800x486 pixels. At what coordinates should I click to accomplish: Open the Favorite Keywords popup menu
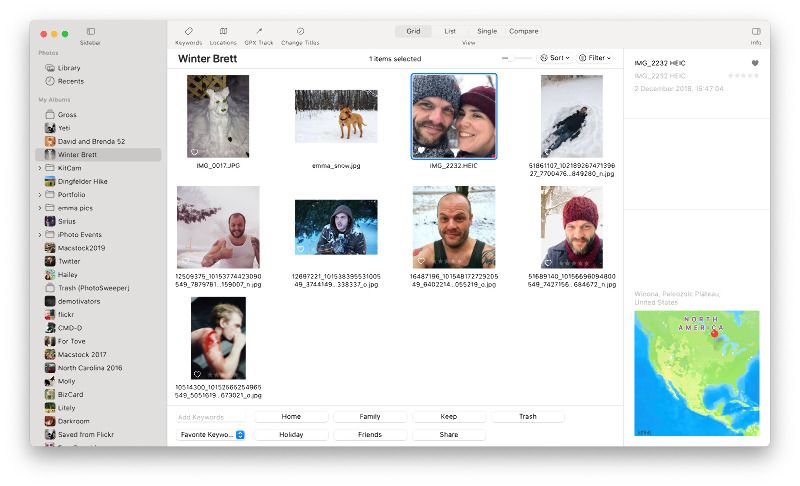pos(211,434)
